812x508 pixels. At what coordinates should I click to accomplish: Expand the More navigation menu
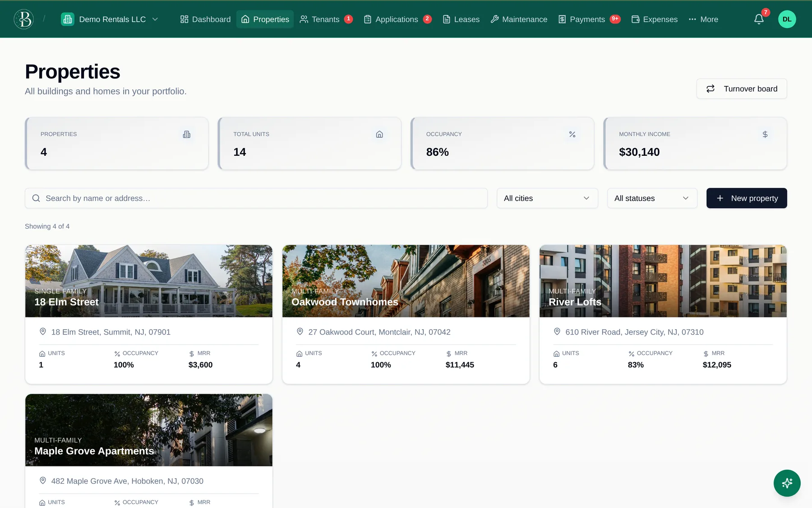pyautogui.click(x=703, y=19)
